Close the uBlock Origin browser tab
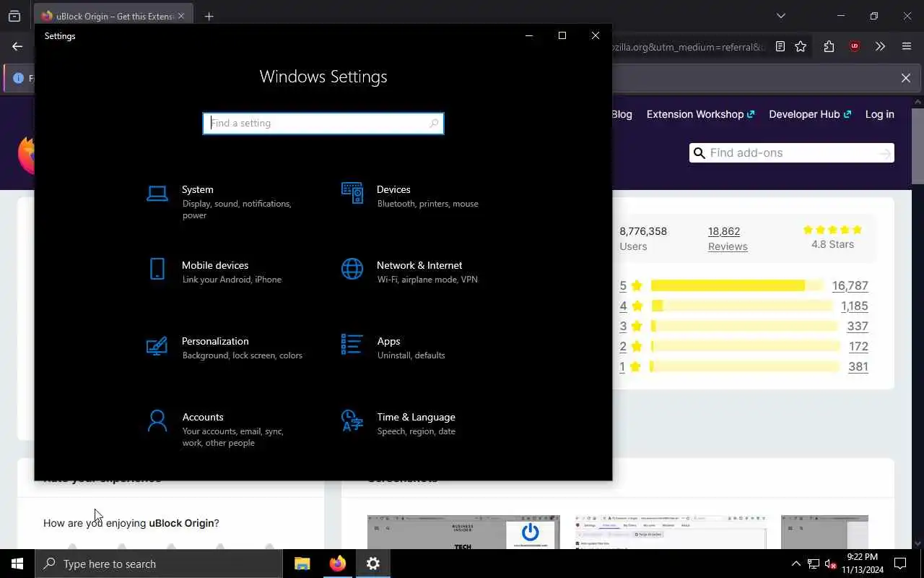The height and width of the screenshot is (578, 924). pos(180,16)
